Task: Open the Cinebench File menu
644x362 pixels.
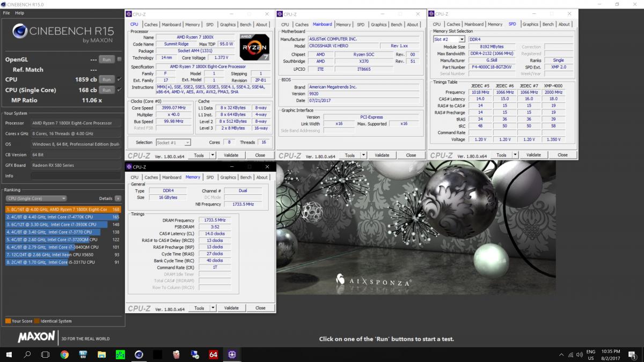Action: click(7, 13)
